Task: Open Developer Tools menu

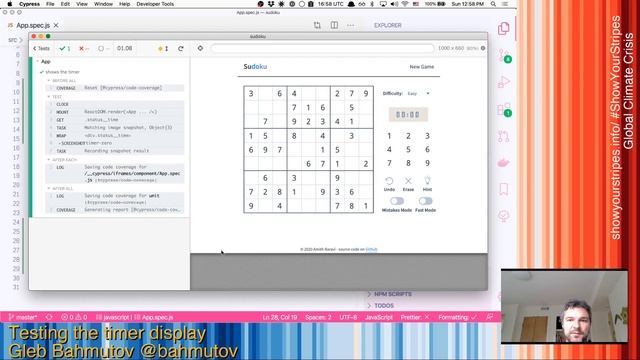Action: (x=155, y=4)
